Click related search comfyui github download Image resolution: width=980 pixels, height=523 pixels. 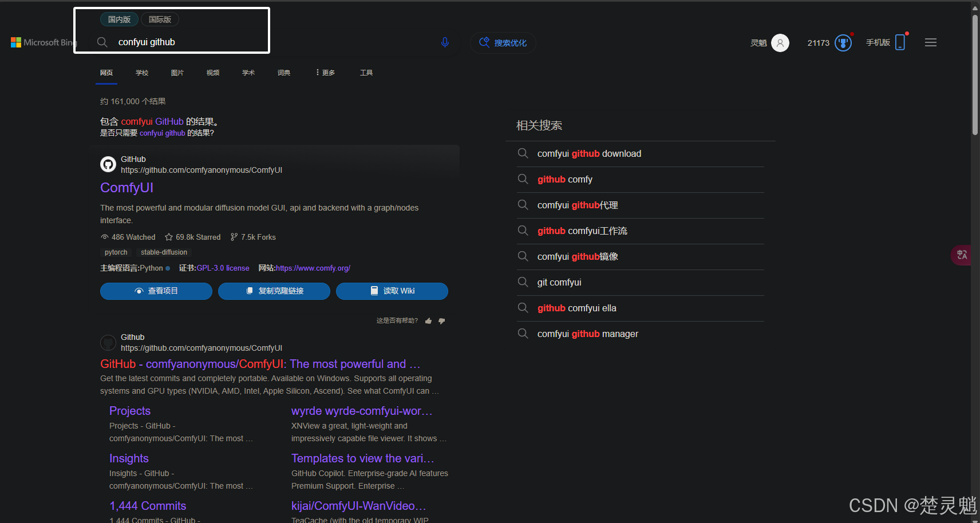point(641,154)
